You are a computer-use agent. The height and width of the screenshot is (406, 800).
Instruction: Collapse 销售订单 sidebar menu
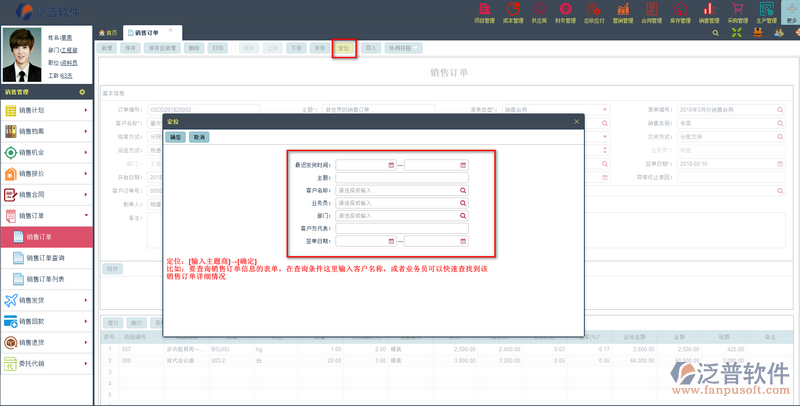click(x=47, y=216)
